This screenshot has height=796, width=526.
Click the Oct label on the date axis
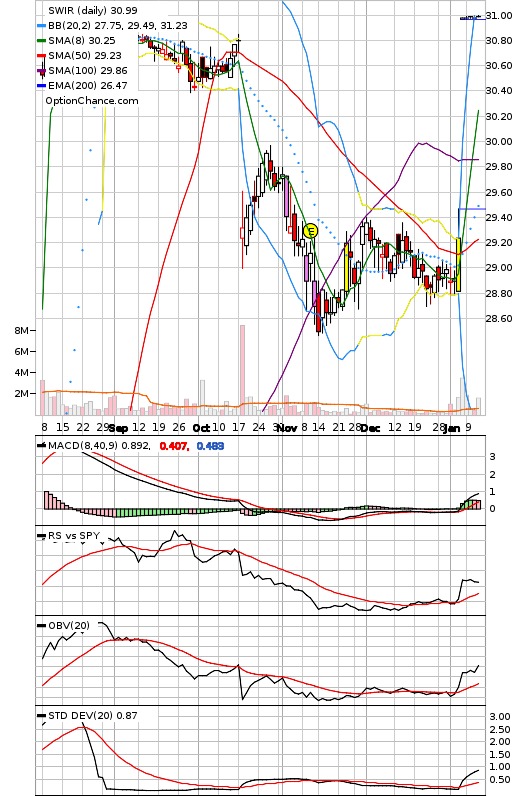point(201,428)
